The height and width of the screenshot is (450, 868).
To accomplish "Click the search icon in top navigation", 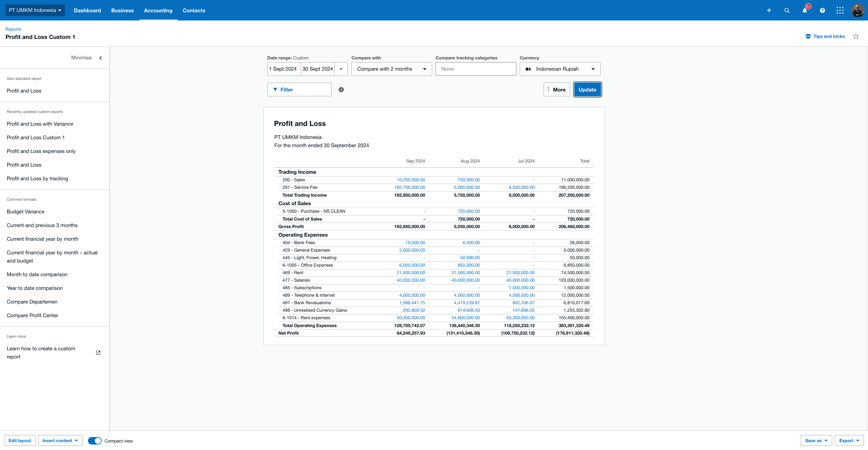I will pyautogui.click(x=786, y=10).
